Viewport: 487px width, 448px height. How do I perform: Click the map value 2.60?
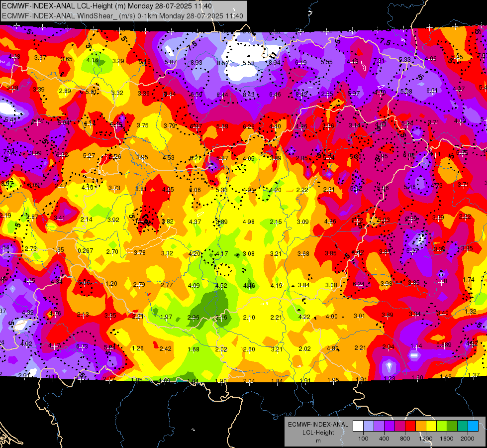tap(249, 349)
